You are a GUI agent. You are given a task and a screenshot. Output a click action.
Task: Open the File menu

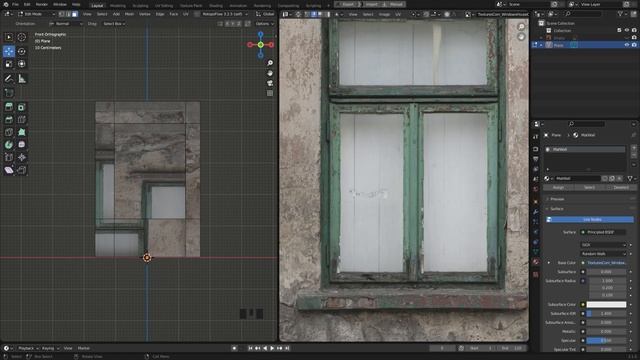[15, 4]
